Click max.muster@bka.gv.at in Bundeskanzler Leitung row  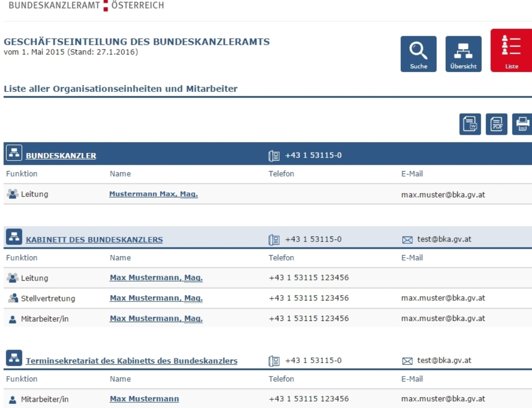pyautogui.click(x=443, y=195)
